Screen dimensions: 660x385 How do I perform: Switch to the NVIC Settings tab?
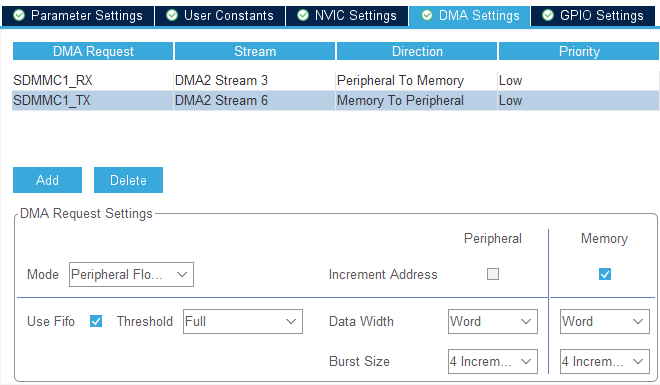[x=347, y=16]
